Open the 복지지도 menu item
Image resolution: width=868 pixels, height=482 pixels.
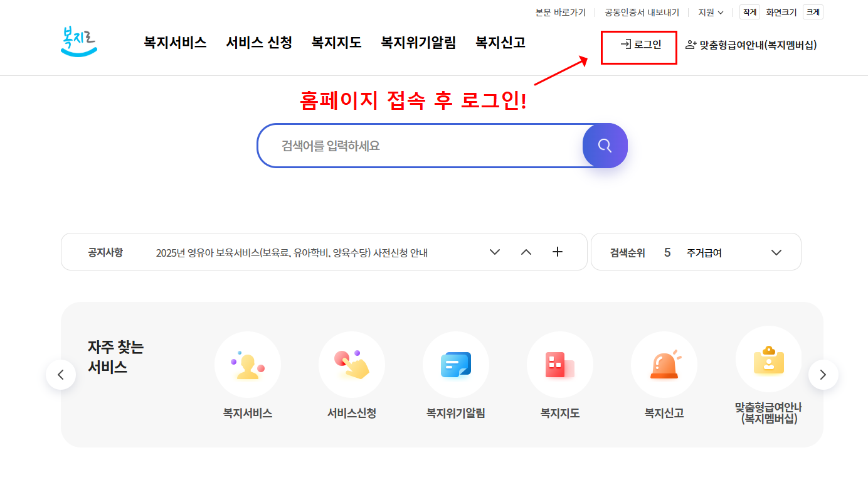click(336, 42)
